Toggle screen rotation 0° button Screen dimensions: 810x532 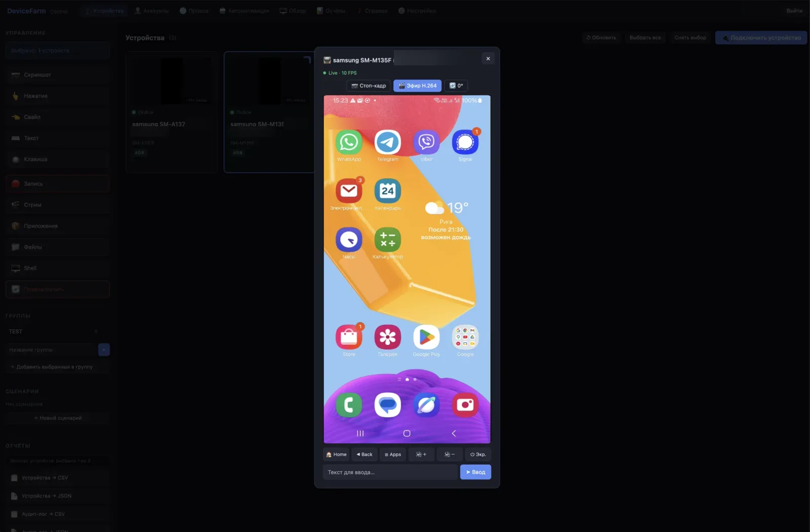coord(456,86)
